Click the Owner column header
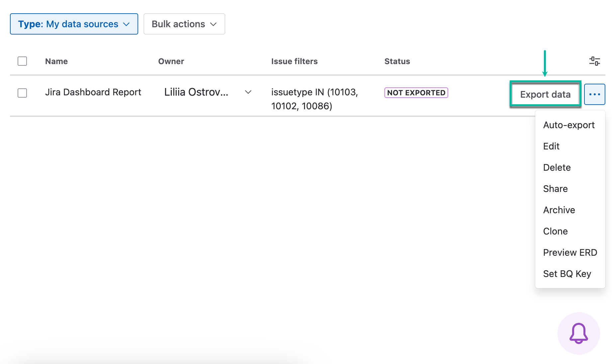Screen dimensions: 612x364 [171, 61]
